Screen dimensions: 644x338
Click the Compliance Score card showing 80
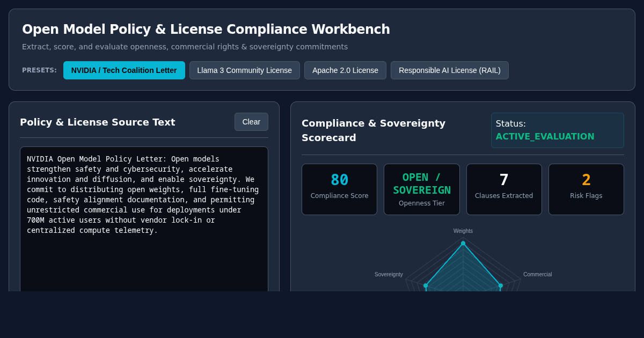[x=339, y=189]
